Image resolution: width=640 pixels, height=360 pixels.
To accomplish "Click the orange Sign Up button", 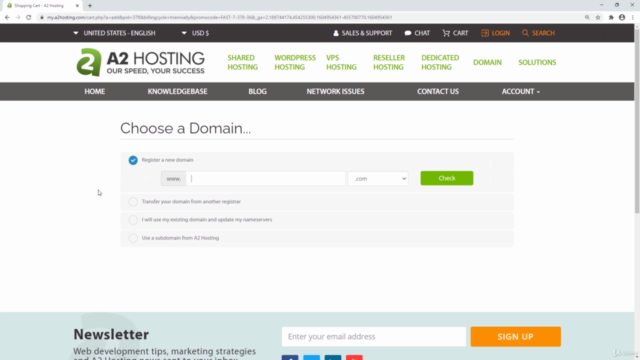I will 516,337.
